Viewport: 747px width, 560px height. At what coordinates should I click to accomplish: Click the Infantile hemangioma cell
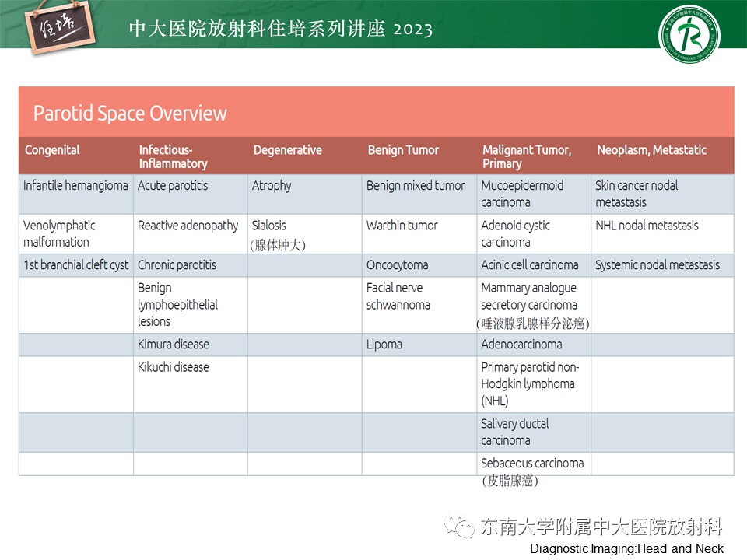click(75, 186)
